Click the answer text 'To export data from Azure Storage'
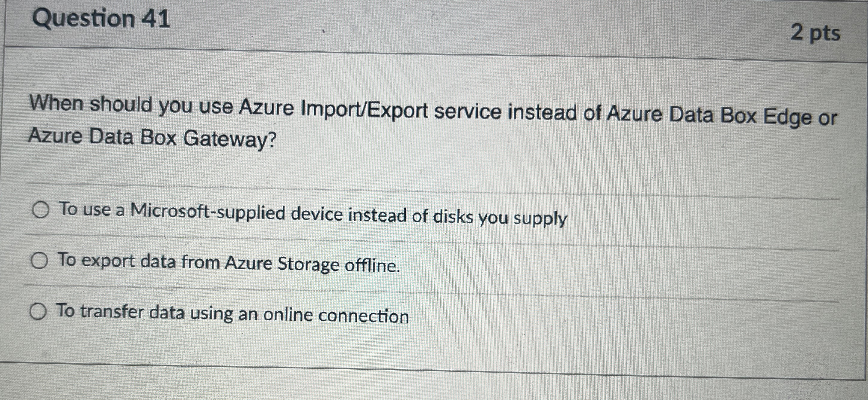Screen dimensions: 868x400 pyautogui.click(x=229, y=263)
